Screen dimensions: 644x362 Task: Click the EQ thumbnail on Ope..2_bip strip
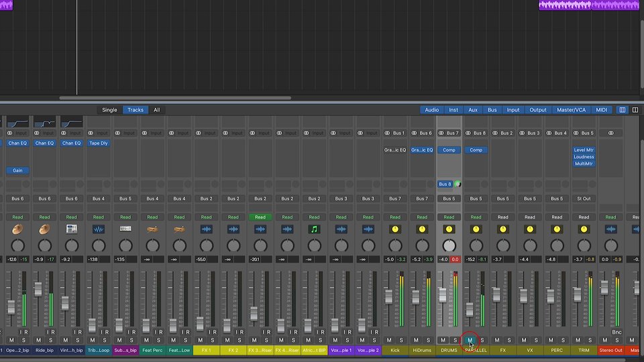(17, 122)
